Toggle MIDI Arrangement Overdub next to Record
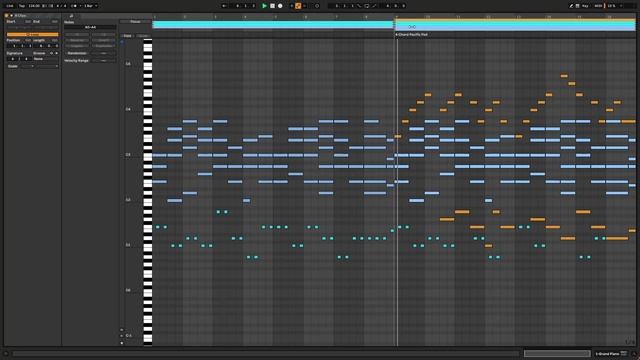The height and width of the screenshot is (360, 640). coord(291,6)
